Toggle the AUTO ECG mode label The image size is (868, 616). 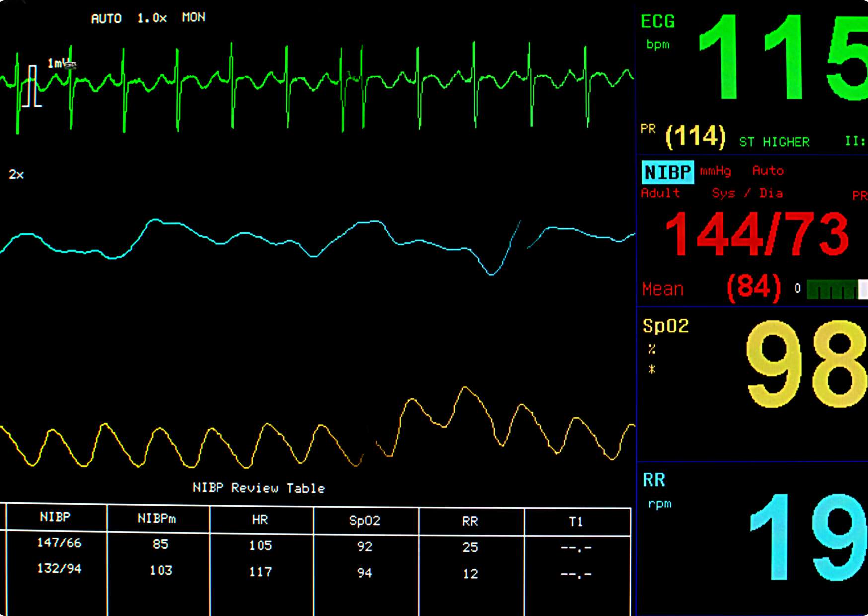coord(106,19)
